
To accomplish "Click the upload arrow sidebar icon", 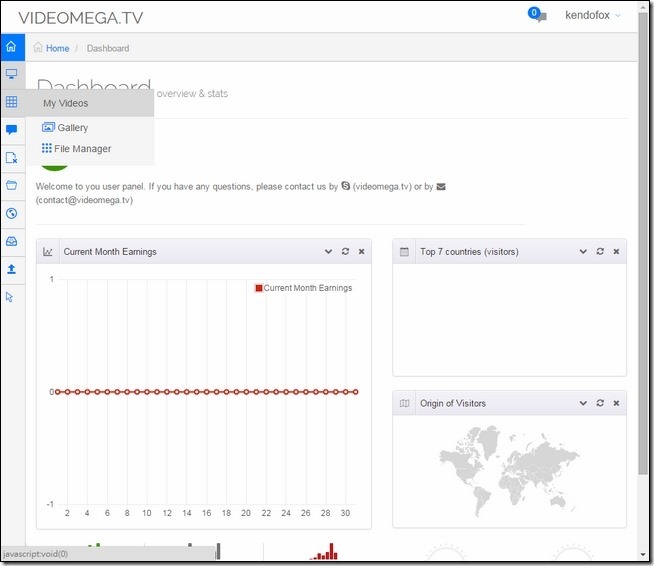I will point(12,269).
